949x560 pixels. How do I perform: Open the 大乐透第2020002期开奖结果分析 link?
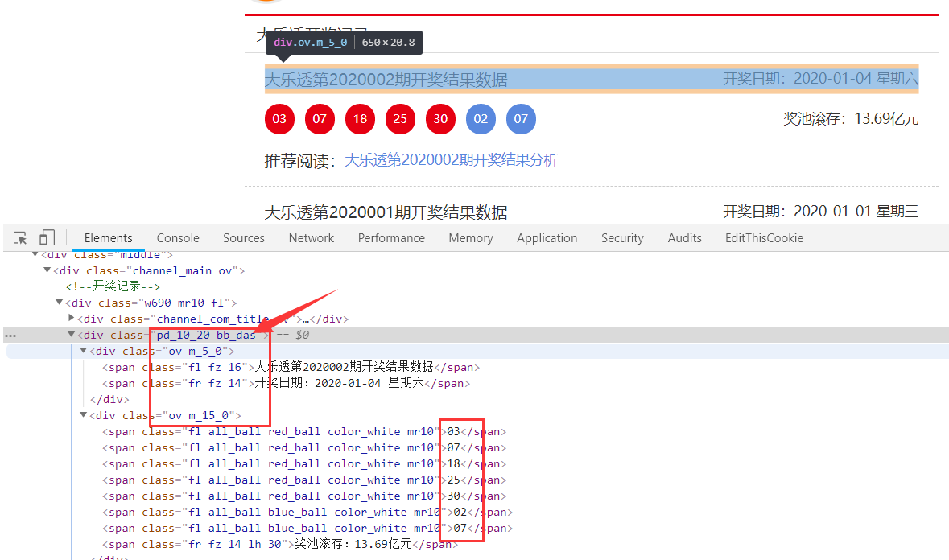tap(451, 160)
